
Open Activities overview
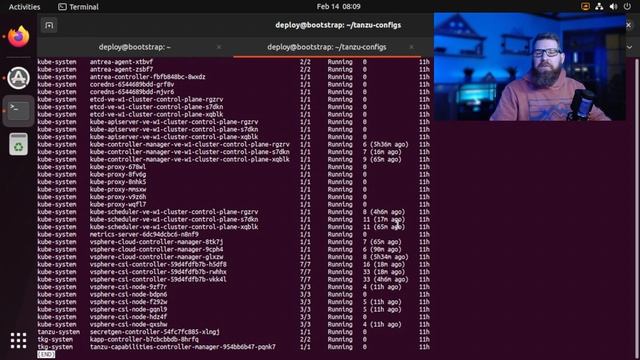pos(24,7)
